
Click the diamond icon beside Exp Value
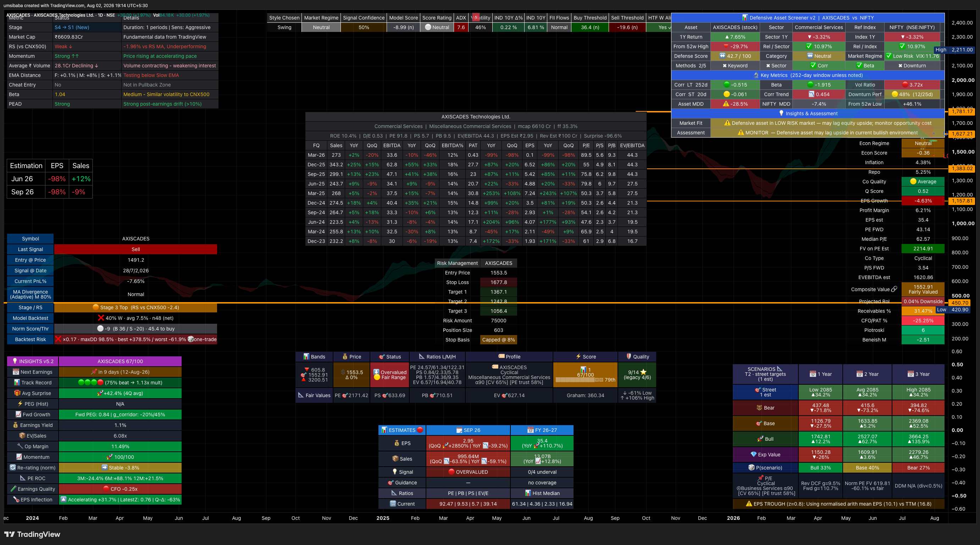pos(753,455)
